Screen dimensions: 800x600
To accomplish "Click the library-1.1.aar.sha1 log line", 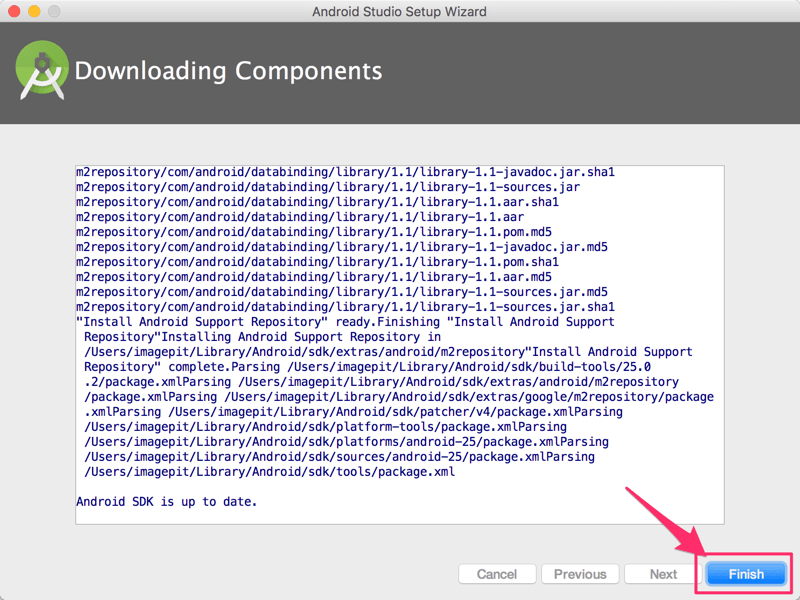I will click(x=317, y=202).
